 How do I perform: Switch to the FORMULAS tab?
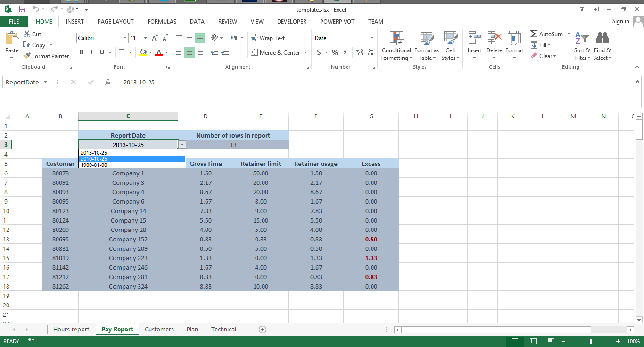162,21
